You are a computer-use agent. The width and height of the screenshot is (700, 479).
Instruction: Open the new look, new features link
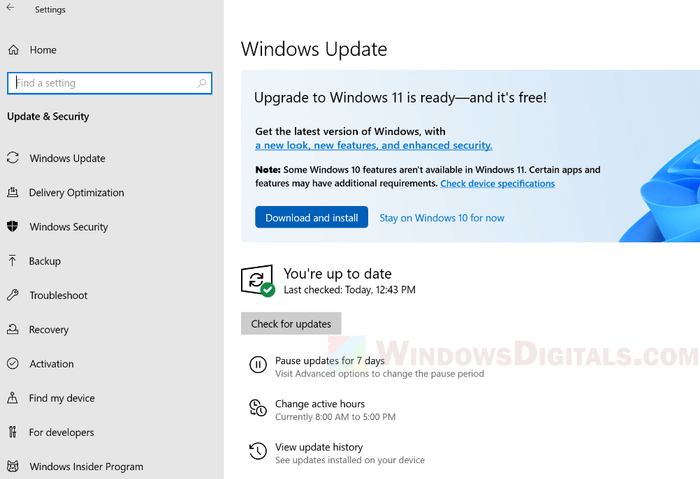(x=374, y=146)
